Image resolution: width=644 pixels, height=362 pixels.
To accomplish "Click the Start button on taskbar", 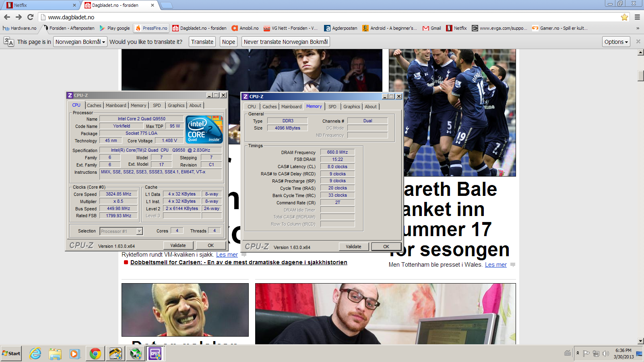I will 11,354.
